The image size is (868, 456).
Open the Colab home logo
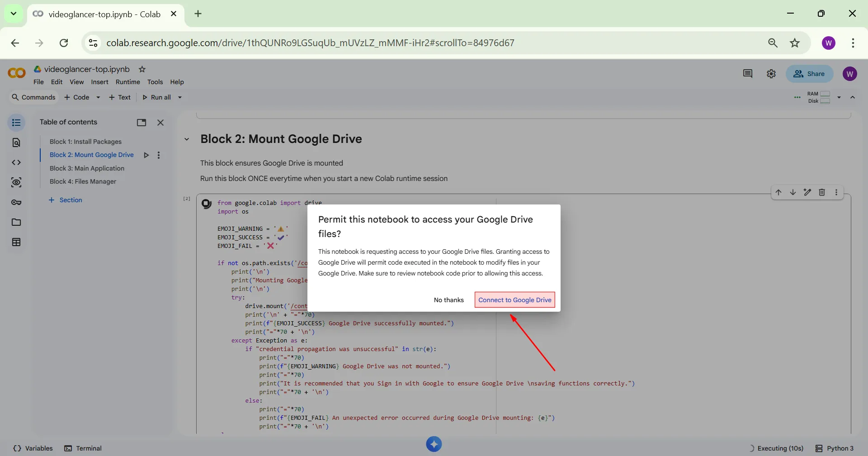[x=17, y=73]
